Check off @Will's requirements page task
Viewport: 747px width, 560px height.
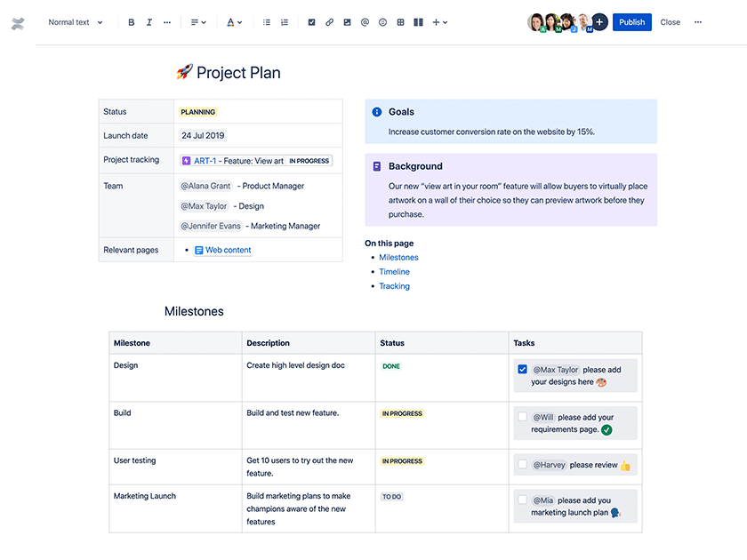click(x=521, y=417)
